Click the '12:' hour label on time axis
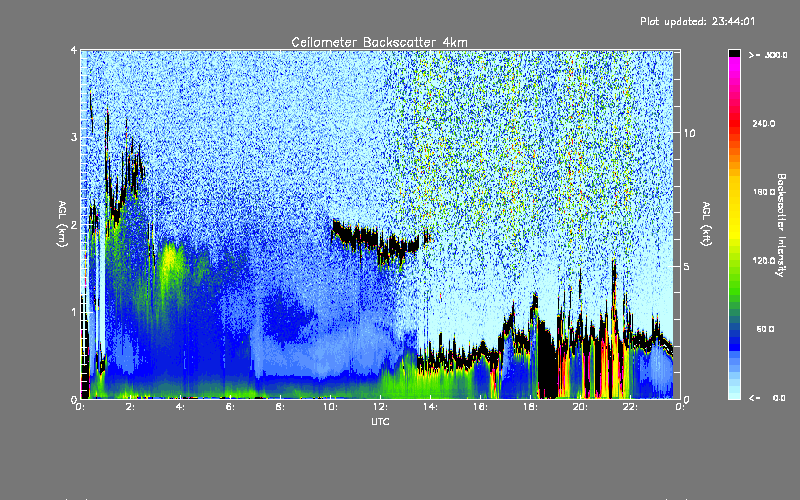The width and height of the screenshot is (800, 500). (380, 407)
